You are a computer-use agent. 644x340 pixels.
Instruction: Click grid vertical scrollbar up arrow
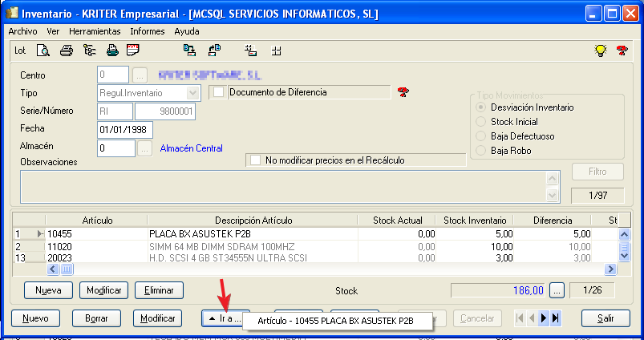[624, 234]
